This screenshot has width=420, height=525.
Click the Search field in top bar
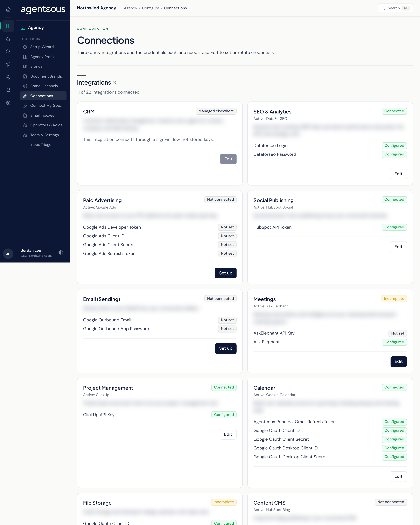click(395, 8)
